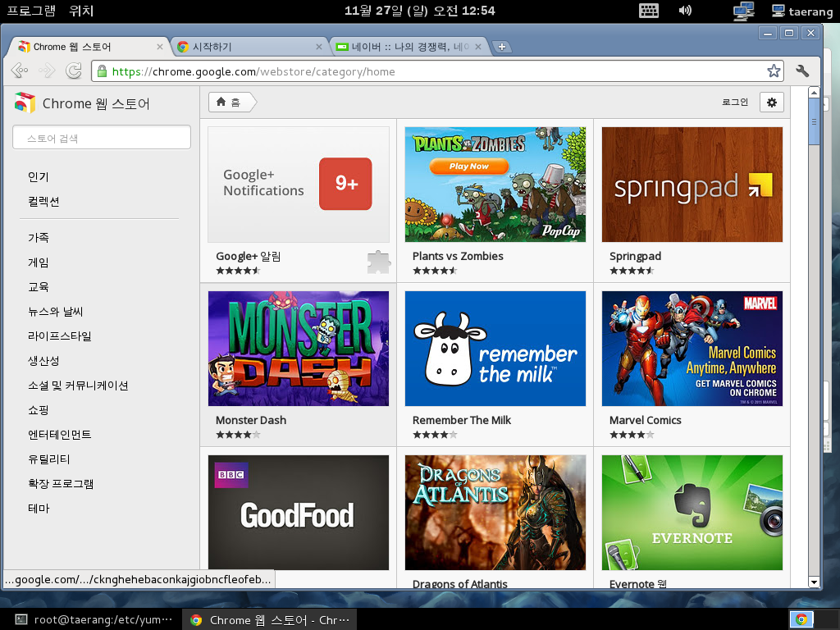Browse the 가족 category

coord(38,237)
